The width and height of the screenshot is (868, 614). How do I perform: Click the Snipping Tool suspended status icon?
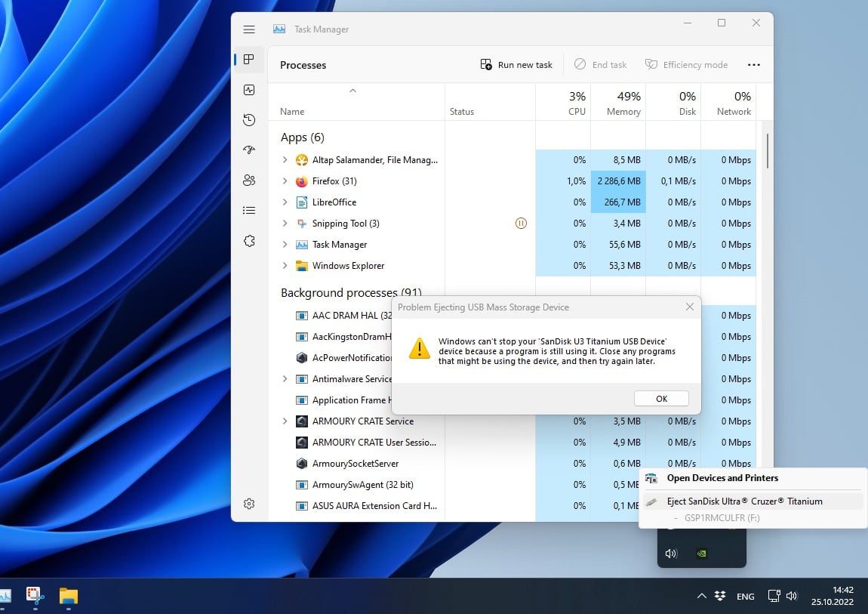(x=521, y=223)
